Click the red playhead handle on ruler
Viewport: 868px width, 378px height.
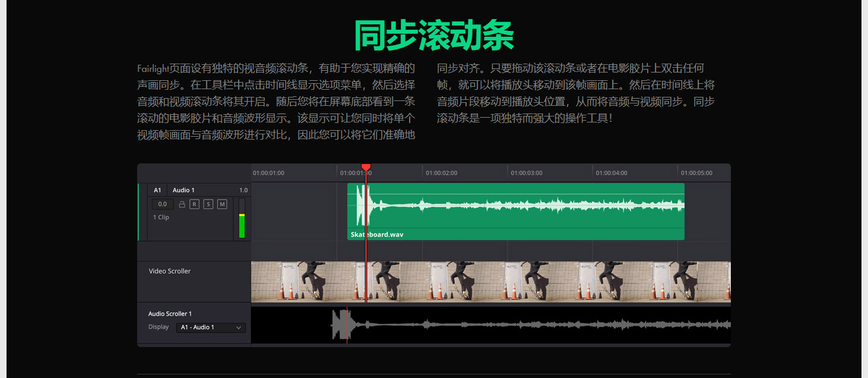366,167
